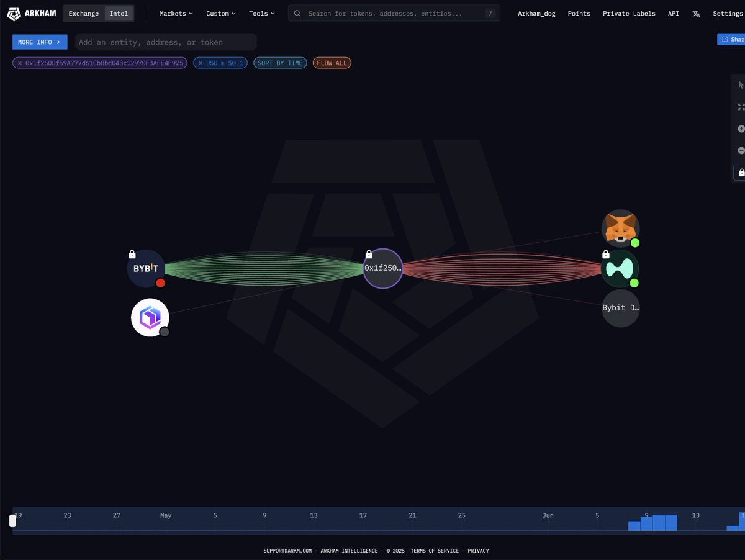The image size is (745, 560).
Task: Toggle the lock icon in the side toolbar
Action: [x=741, y=173]
